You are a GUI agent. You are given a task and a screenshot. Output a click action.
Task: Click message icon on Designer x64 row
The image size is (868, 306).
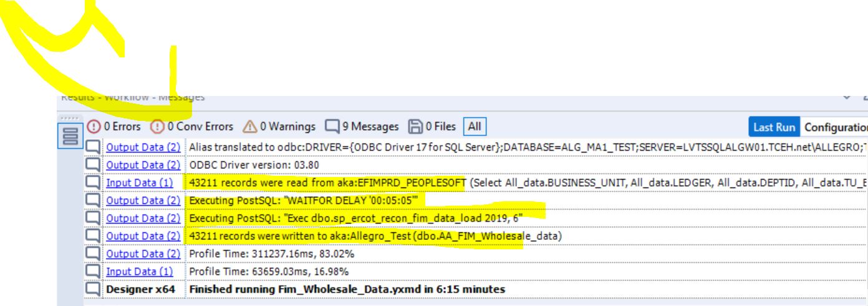92,289
